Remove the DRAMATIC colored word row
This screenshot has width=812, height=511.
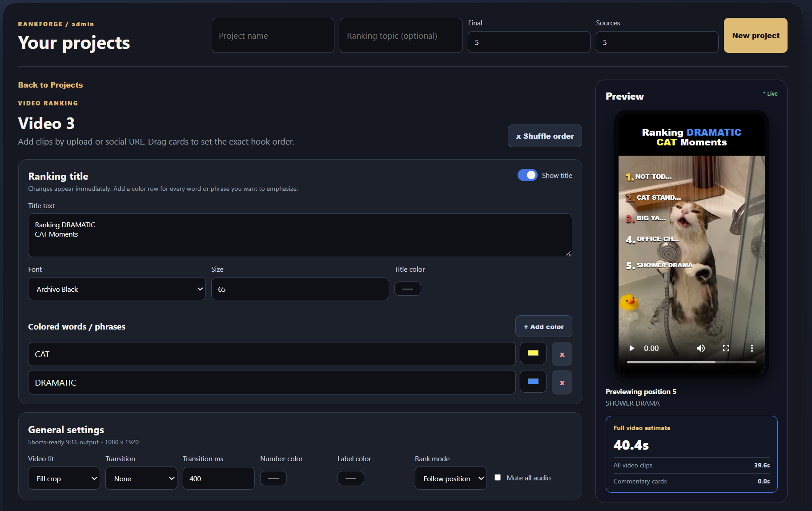[562, 382]
